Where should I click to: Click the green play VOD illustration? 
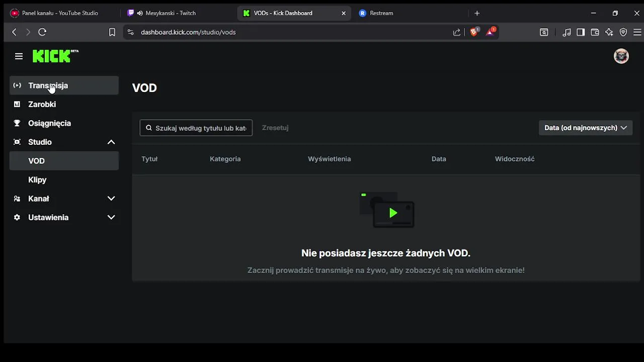click(x=387, y=210)
